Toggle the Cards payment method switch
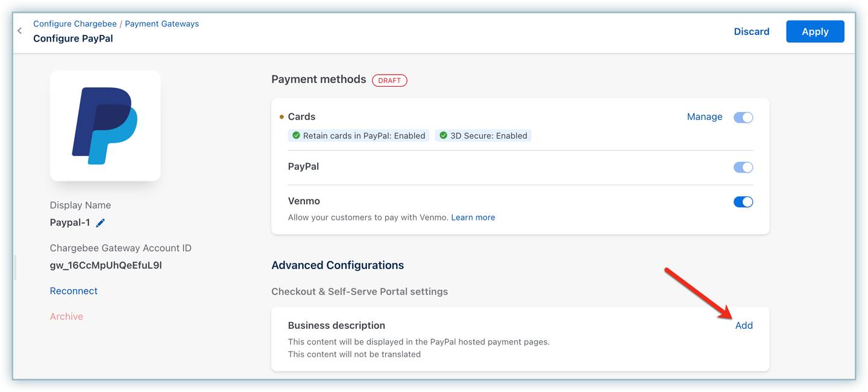Viewport: 868px width, 392px height. pyautogui.click(x=743, y=117)
